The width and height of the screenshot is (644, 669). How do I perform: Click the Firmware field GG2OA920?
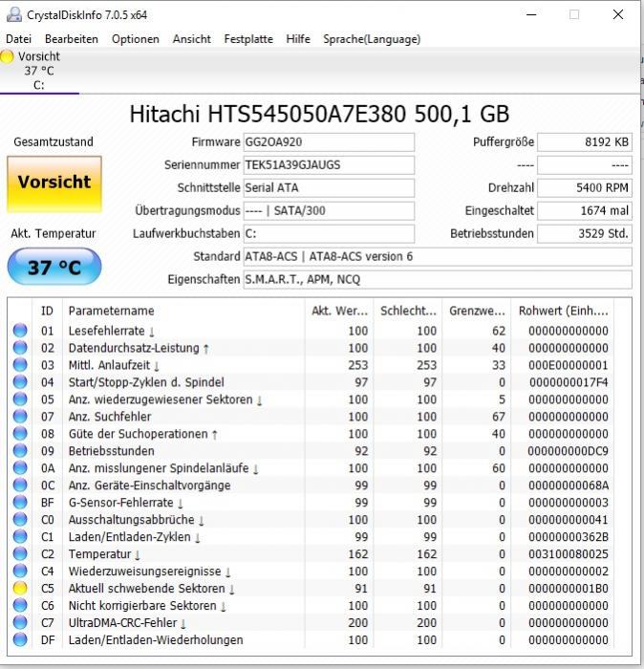click(329, 142)
